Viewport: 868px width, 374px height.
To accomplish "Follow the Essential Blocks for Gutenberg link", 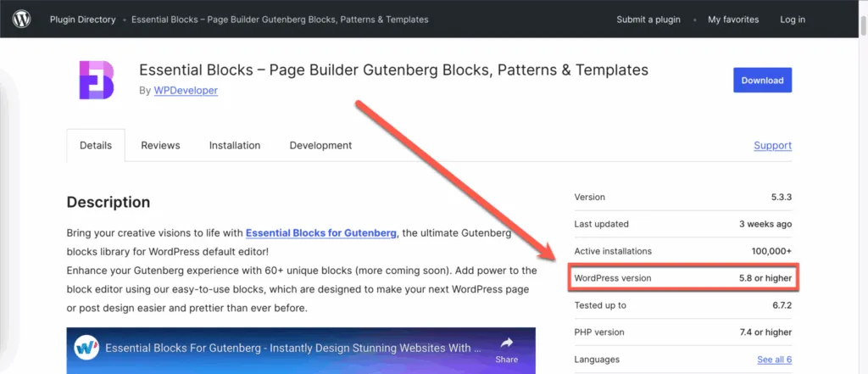I will (x=321, y=232).
